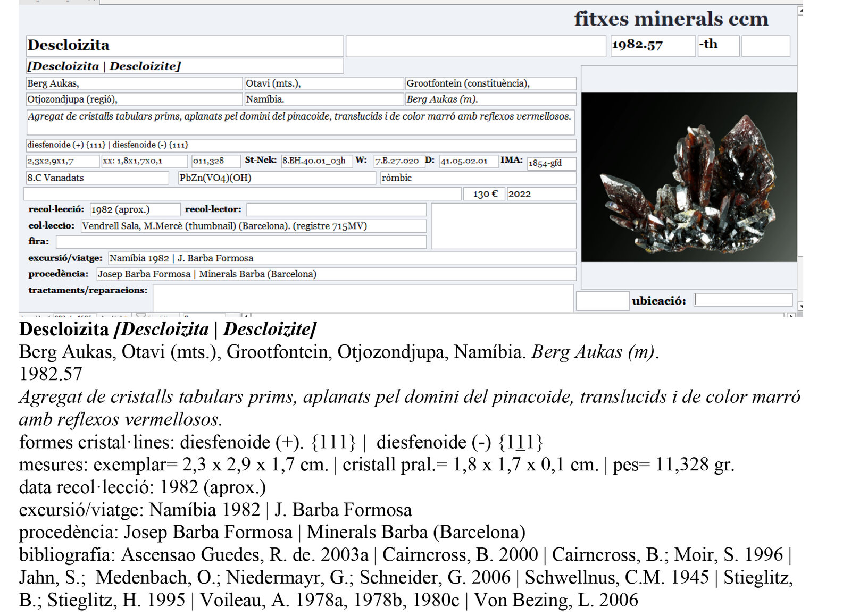The image size is (851, 616).
Task: Click the formula field 'PbZn(VO4)(OH)'
Action: (277, 178)
